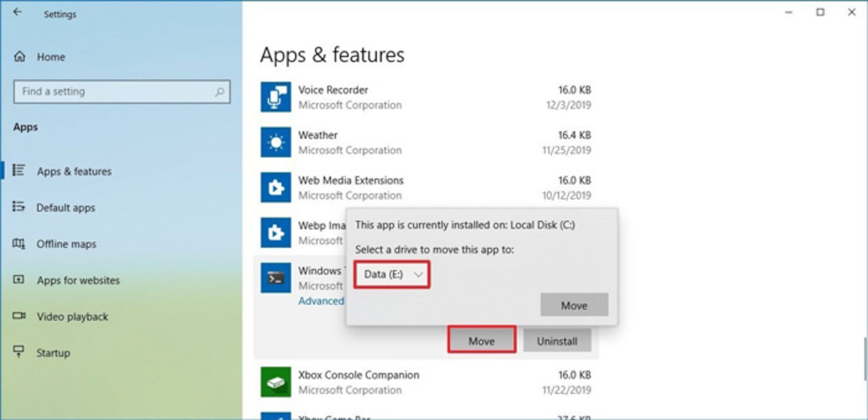Go to Apps & features page
Viewport: 868px width, 420px height.
click(x=74, y=172)
